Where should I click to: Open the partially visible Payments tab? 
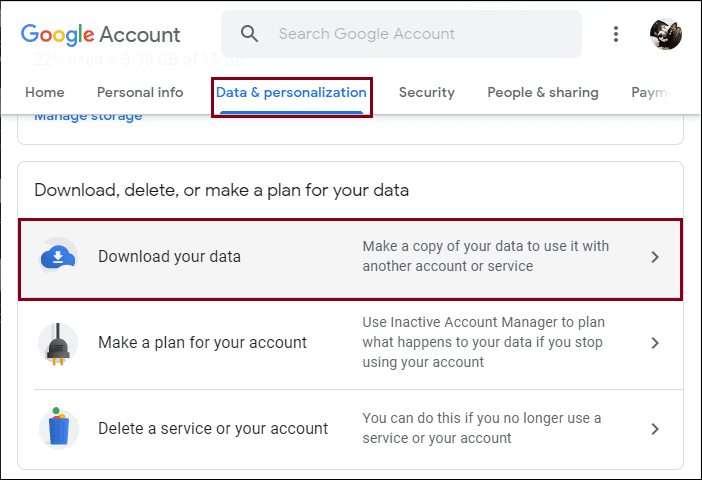coord(650,93)
